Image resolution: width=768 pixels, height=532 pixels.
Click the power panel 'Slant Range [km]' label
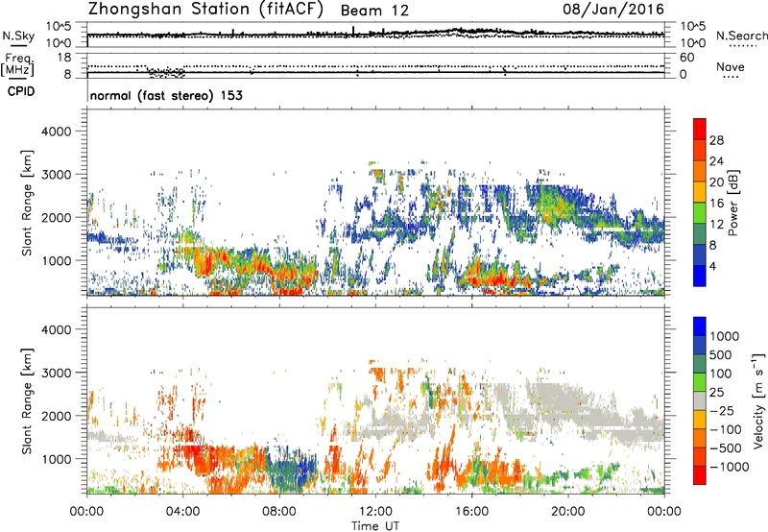tap(27, 203)
